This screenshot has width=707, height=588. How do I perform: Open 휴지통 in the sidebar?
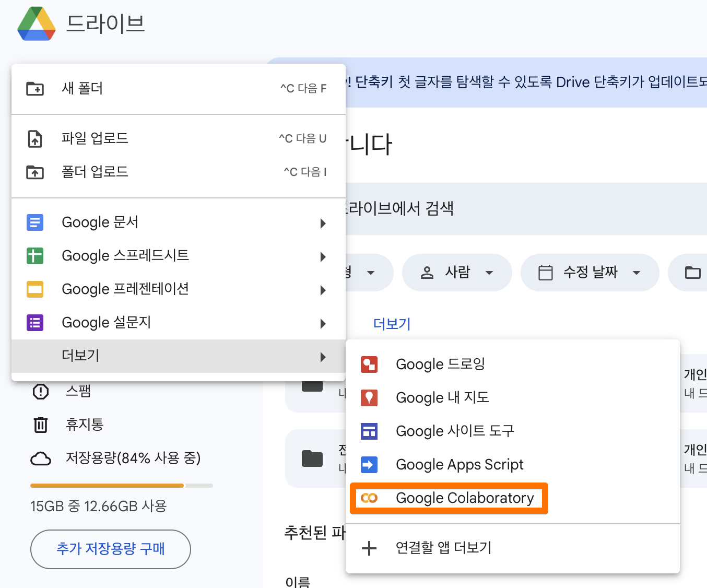click(85, 425)
